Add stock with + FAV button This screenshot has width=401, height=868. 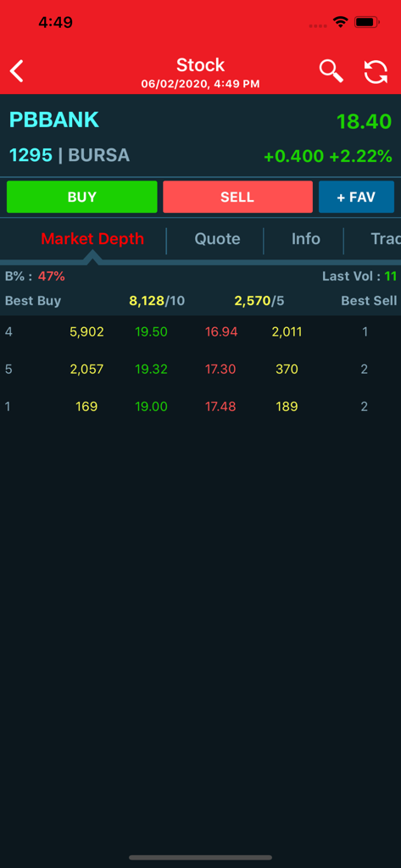pyautogui.click(x=356, y=197)
